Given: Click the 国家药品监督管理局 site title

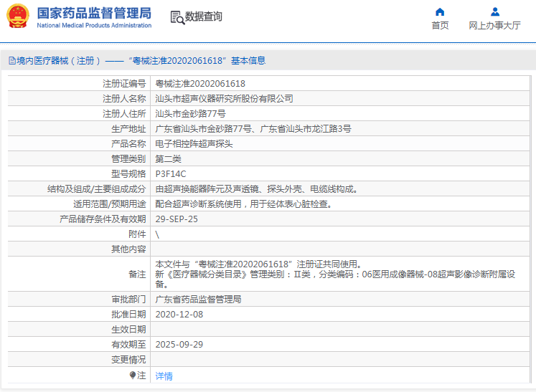Looking at the screenshot, I should coord(94,13).
